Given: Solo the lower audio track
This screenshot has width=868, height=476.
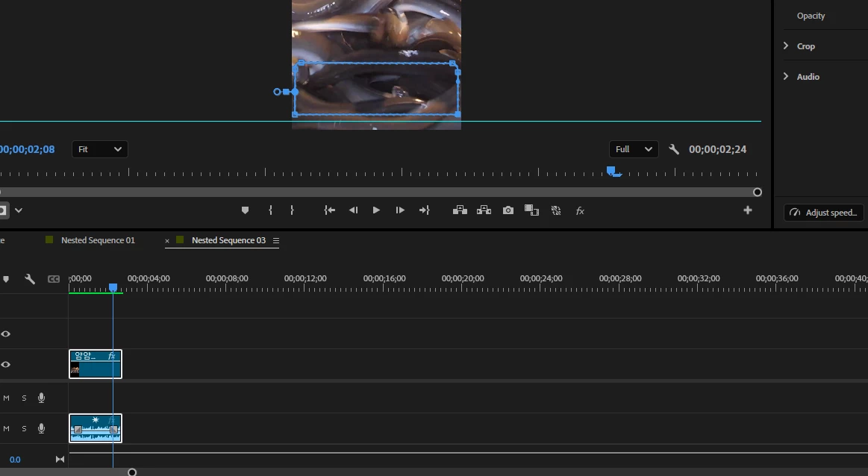Looking at the screenshot, I should [x=24, y=428].
